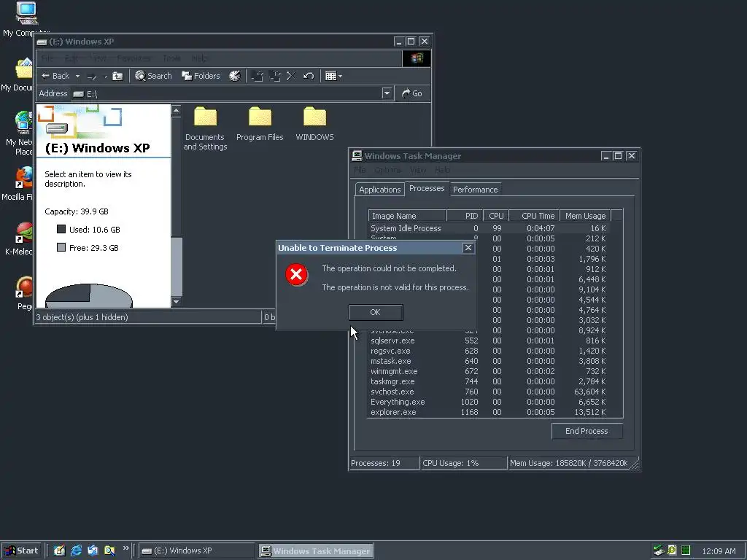The height and width of the screenshot is (560, 747).
Task: Click the Go button in Explorer
Action: click(x=412, y=93)
